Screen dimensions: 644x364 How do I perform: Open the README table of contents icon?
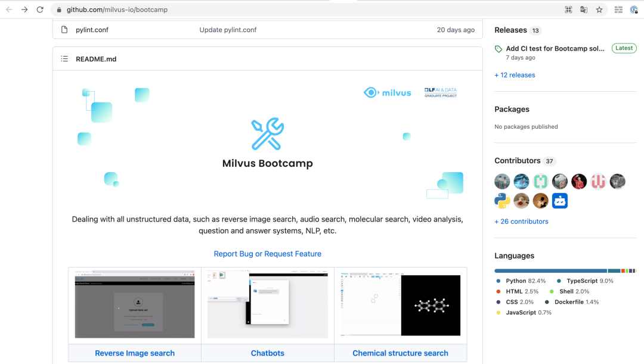(64, 59)
